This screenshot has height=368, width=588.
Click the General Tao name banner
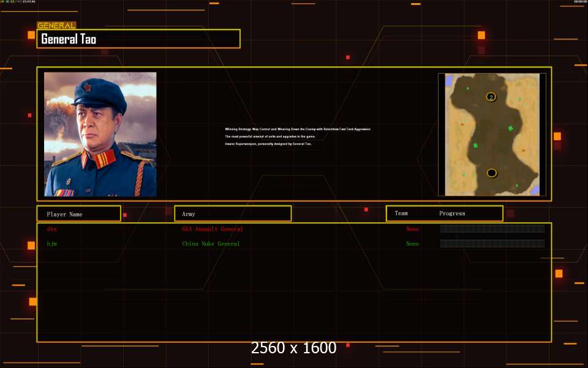(138, 39)
